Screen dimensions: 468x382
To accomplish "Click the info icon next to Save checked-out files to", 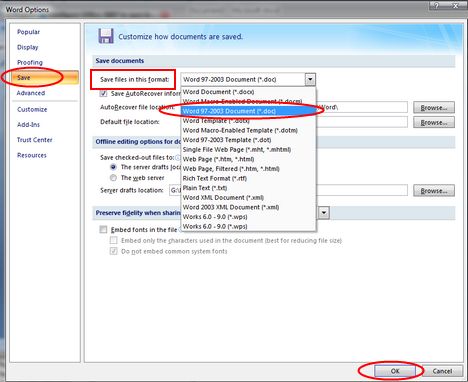I will pos(178,158).
